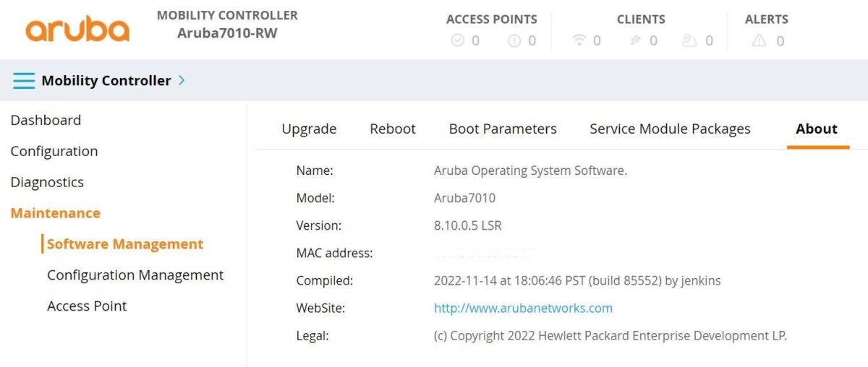Open the hamburger menu icon
This screenshot has width=868, height=367.
tap(24, 81)
